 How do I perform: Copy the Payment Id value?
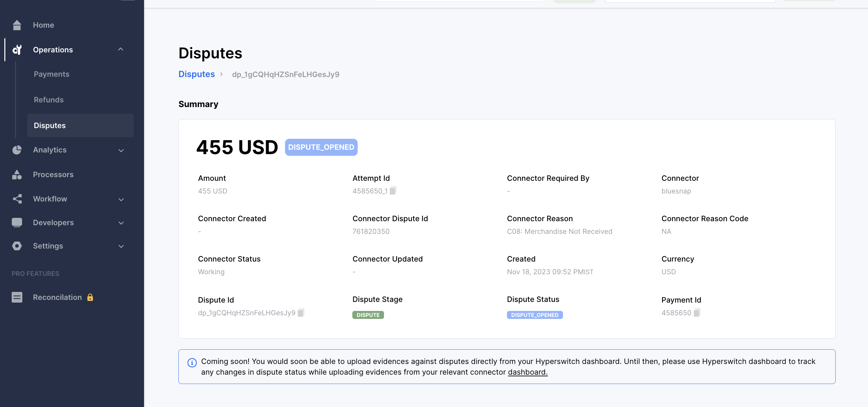point(697,313)
